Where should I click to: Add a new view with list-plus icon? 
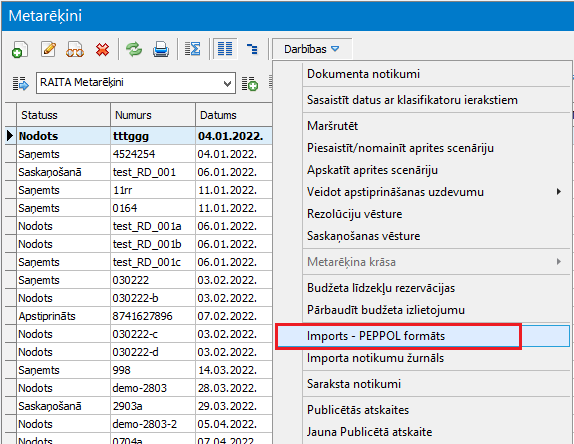tap(250, 83)
